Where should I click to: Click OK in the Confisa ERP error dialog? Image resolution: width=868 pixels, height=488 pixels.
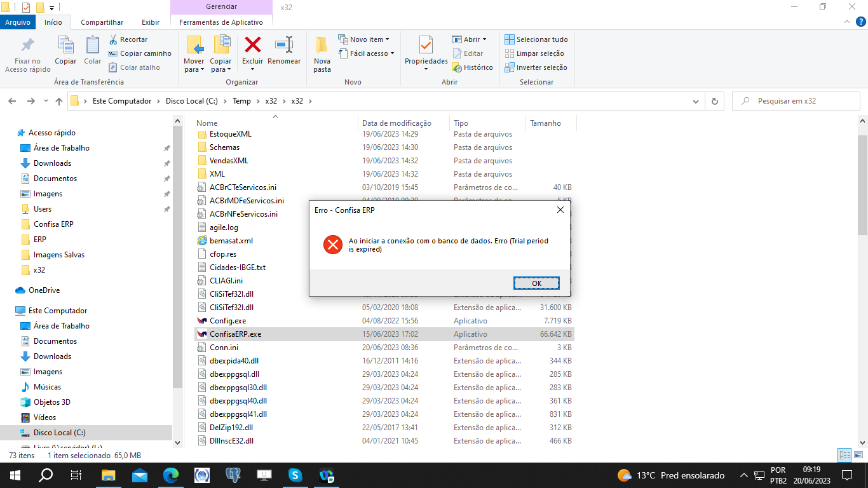(536, 283)
